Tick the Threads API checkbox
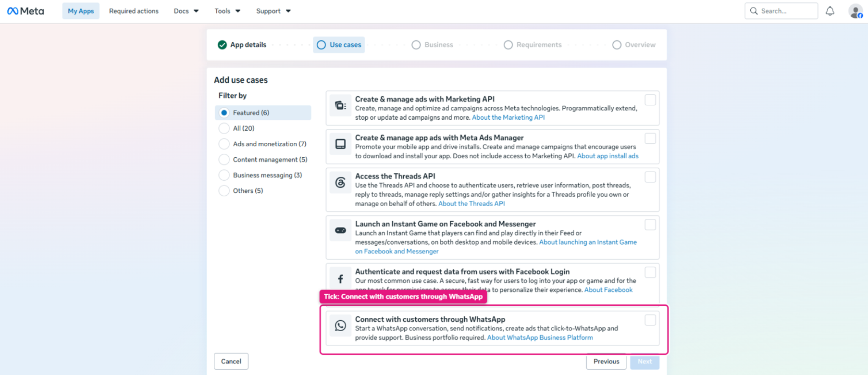Screen dimensions: 868x375 (650, 177)
